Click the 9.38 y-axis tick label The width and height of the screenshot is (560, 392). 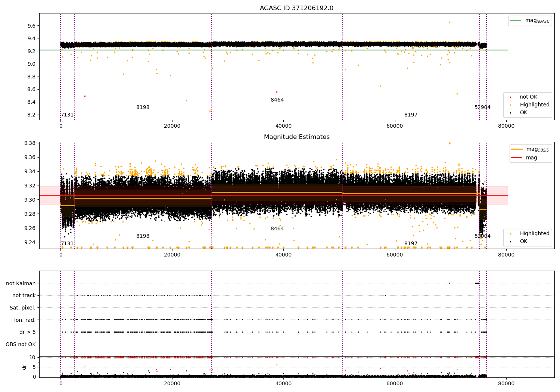(30, 143)
